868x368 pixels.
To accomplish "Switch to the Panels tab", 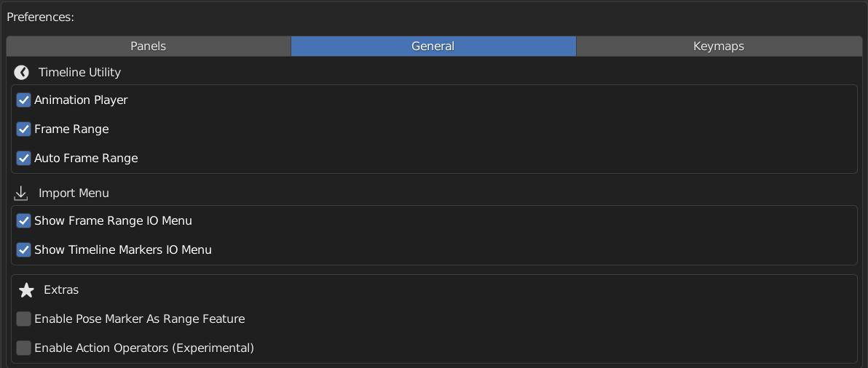I will tap(149, 47).
